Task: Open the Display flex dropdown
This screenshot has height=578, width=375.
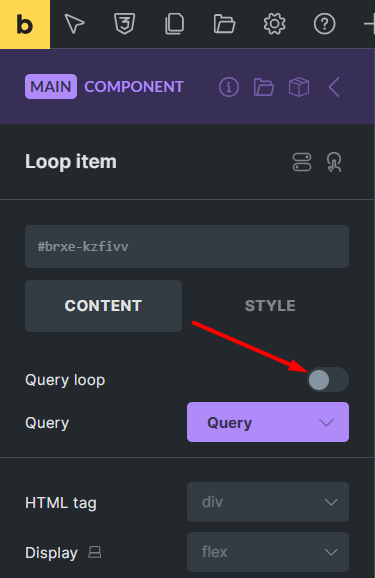Action: coord(268,552)
